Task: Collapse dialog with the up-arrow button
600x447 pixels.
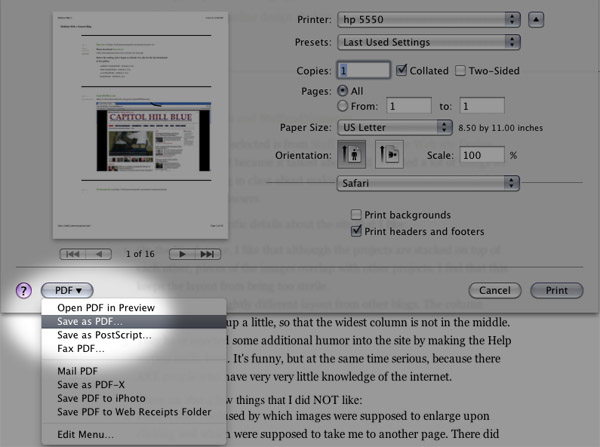Action: (x=536, y=20)
